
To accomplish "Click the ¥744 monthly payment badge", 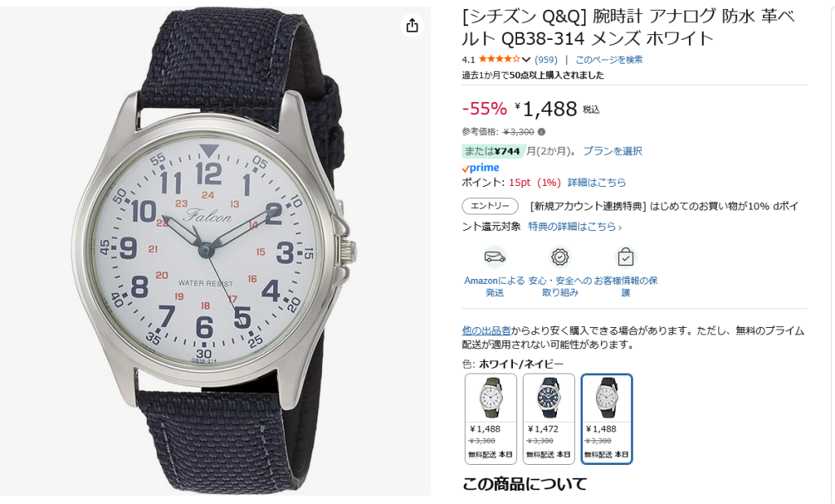I will coord(493,152).
